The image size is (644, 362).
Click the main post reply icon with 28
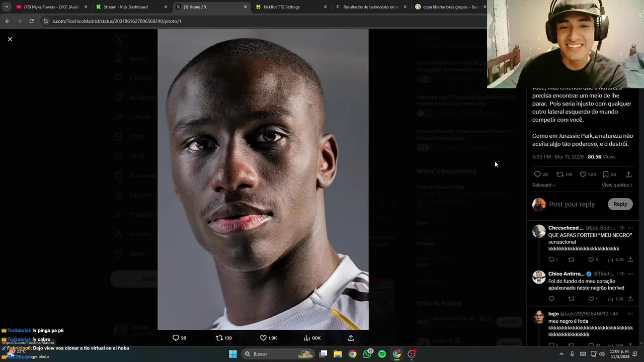pyautogui.click(x=541, y=174)
